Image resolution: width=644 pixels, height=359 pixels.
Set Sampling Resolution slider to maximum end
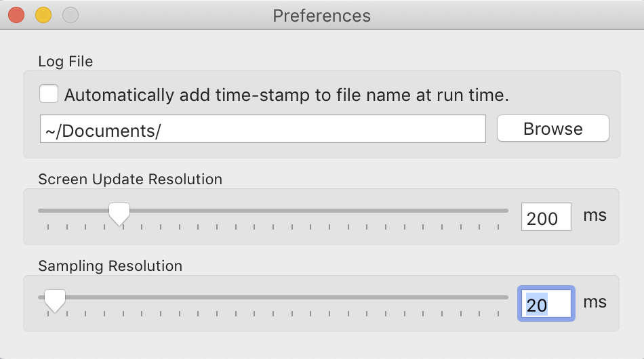coord(506,297)
